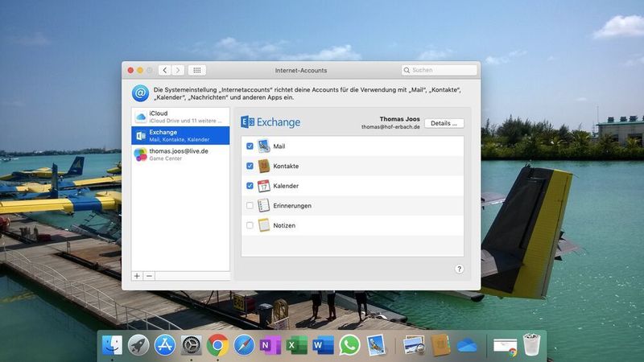Open WhatsApp in the dock

point(349,345)
